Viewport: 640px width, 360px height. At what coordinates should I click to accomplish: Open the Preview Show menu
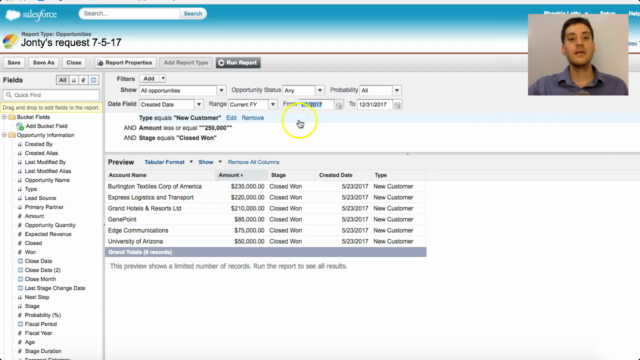tap(210, 162)
